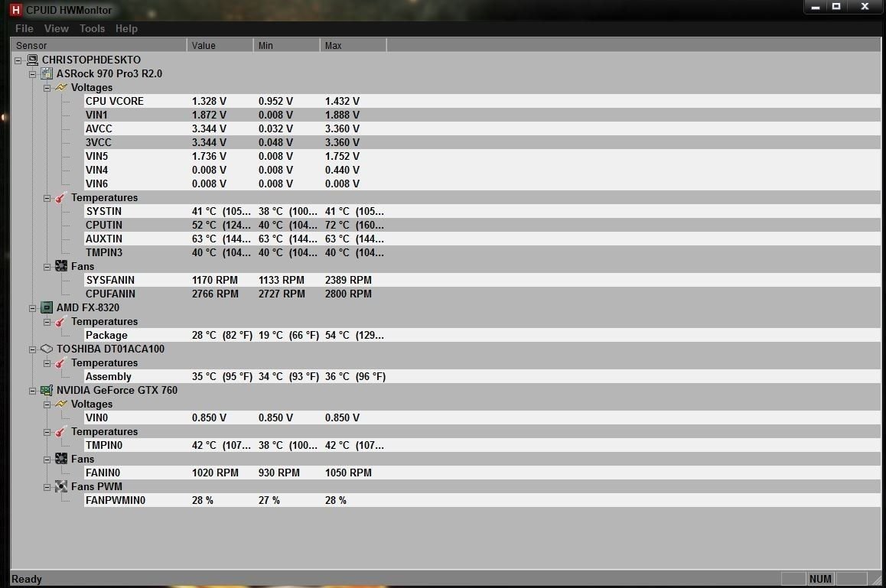The height and width of the screenshot is (588, 886).
Task: Maximize the HWMonitor window
Action: click(836, 7)
